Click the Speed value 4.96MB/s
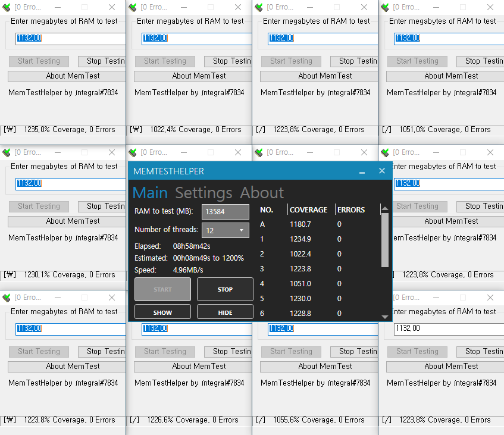 188,270
